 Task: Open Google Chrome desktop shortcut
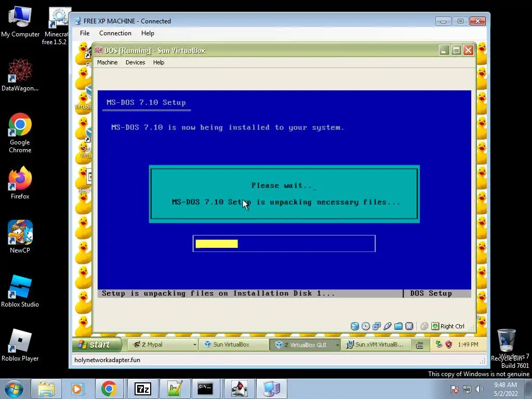click(x=20, y=133)
